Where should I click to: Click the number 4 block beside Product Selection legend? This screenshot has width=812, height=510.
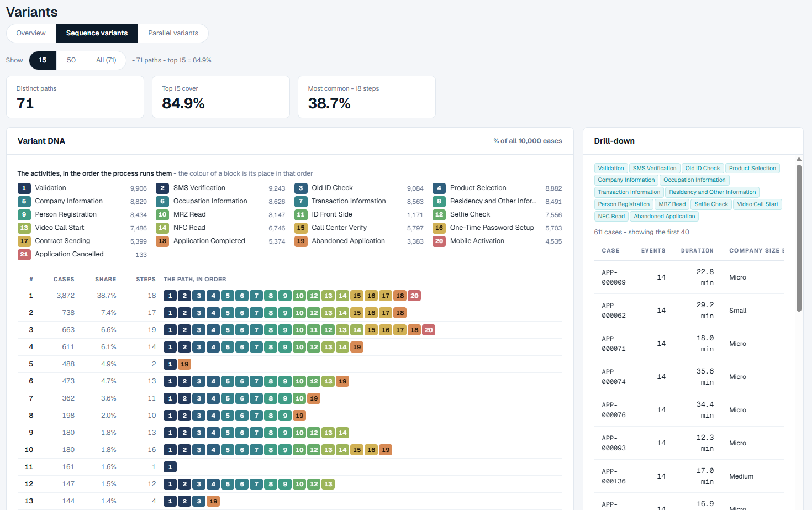[439, 188]
